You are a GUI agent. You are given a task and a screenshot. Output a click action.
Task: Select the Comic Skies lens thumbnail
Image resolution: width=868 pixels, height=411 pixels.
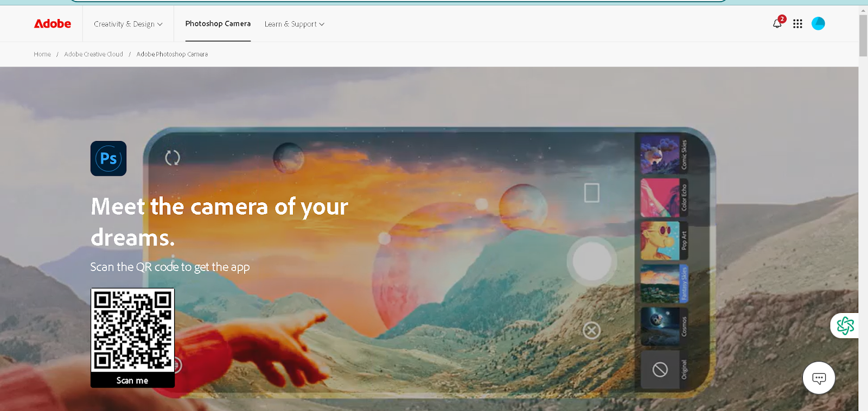660,155
